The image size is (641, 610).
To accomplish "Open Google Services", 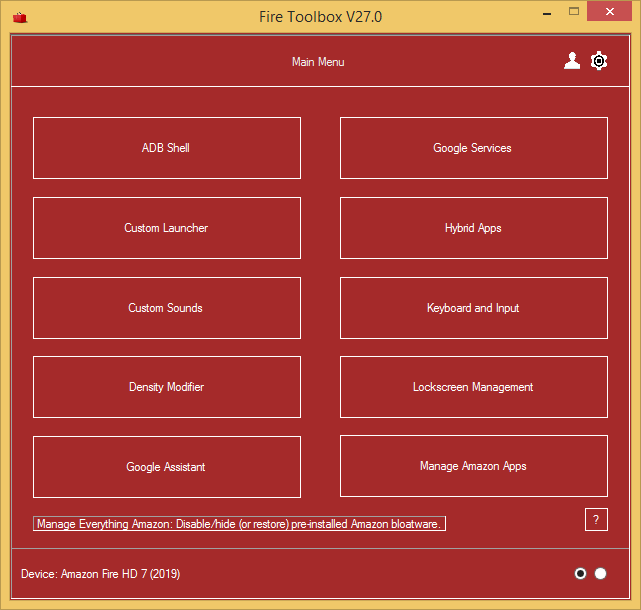I will tap(474, 148).
